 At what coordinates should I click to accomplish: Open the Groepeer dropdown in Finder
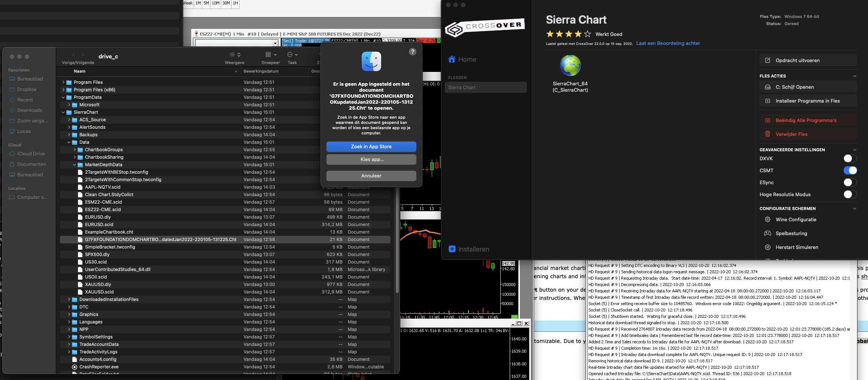click(271, 55)
